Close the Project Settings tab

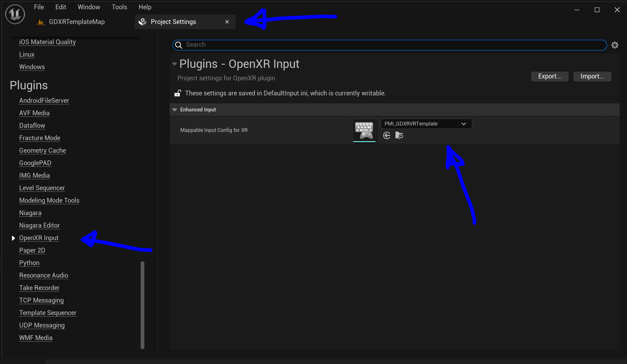tap(227, 22)
